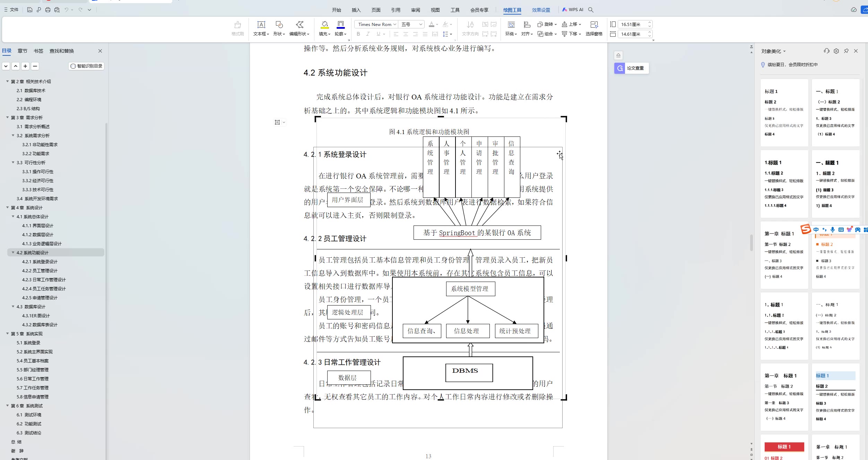
Task: Click the minus button in outline pane
Action: (35, 66)
